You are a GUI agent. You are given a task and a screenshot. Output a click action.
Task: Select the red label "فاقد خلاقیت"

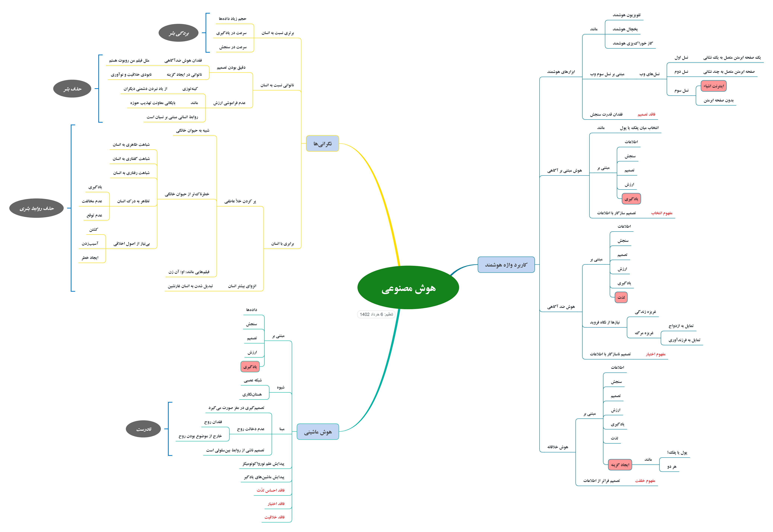[x=274, y=517]
